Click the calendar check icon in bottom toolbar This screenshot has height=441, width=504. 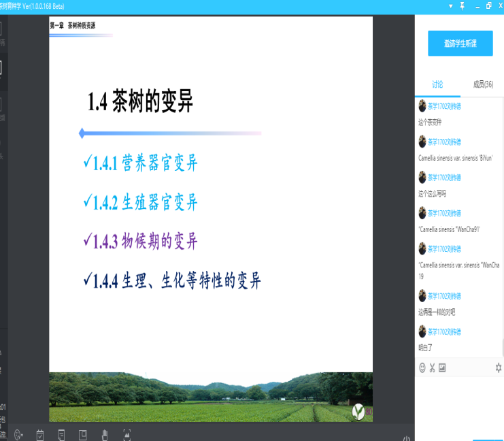(x=40, y=434)
